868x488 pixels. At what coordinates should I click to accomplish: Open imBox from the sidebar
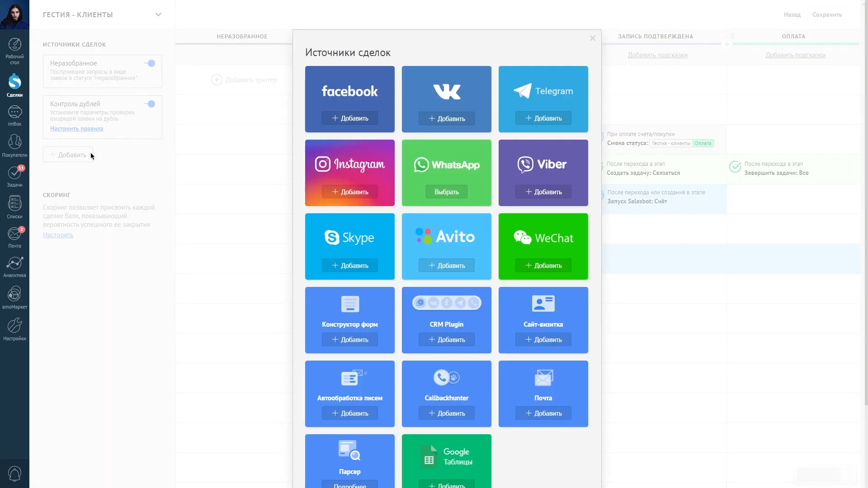point(14,115)
